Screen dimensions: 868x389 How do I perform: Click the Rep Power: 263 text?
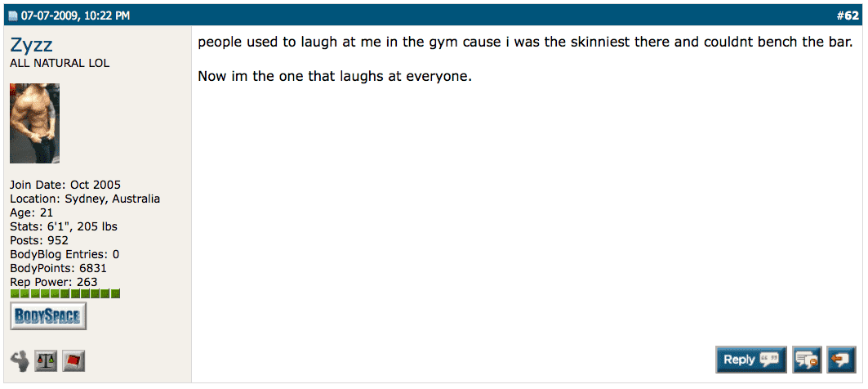tap(54, 282)
